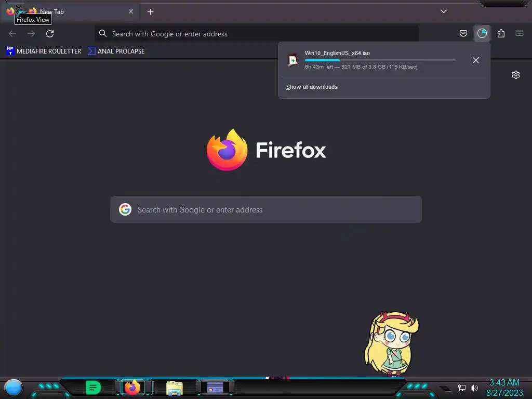Open a new tab with the plus button
The image size is (532, 399).
pyautogui.click(x=150, y=12)
